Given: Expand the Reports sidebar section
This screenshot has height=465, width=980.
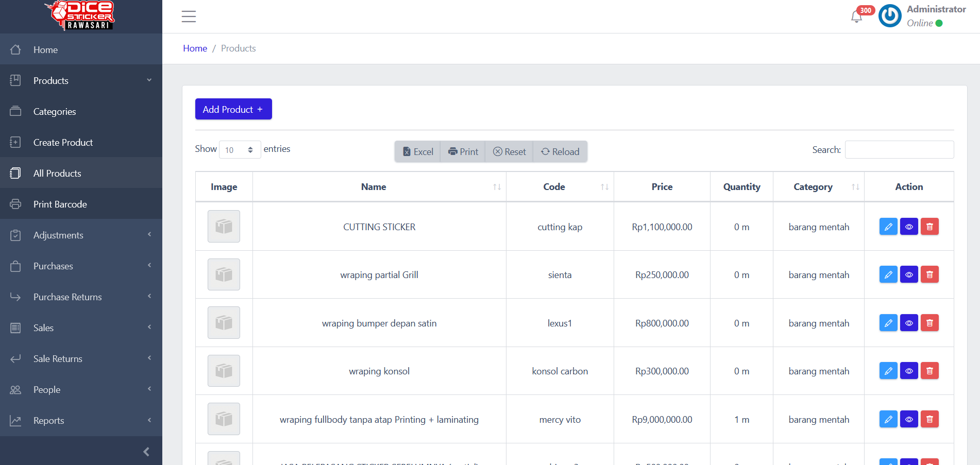Looking at the screenshot, I should click(81, 421).
